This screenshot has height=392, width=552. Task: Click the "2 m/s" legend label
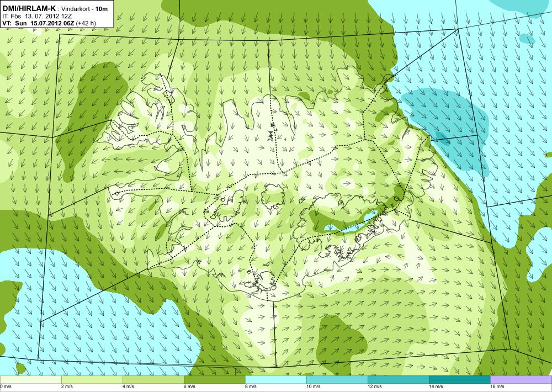(x=67, y=386)
